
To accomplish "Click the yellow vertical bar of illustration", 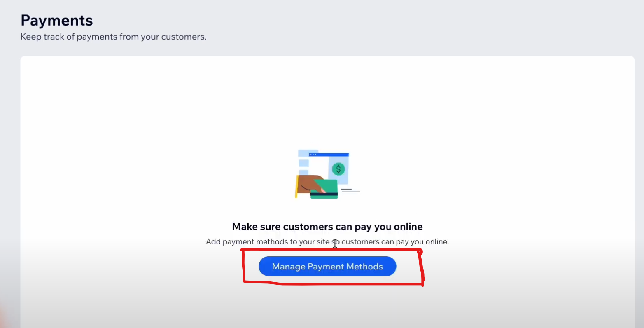I will (296, 186).
